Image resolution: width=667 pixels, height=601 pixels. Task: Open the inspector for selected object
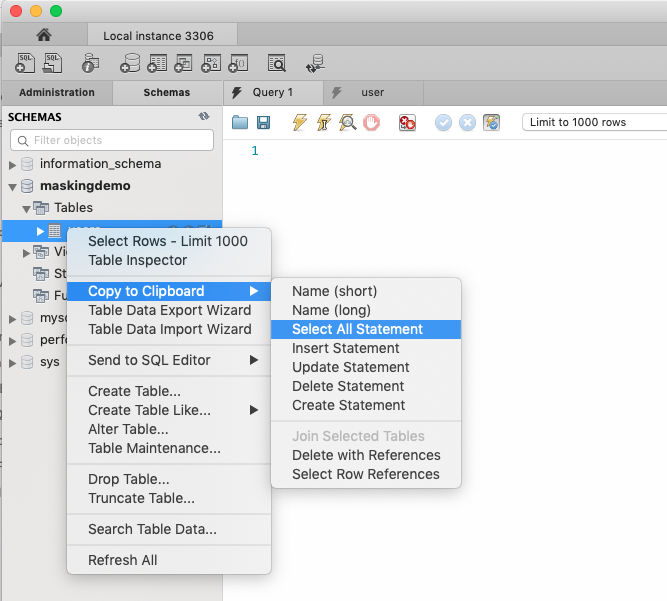90,63
